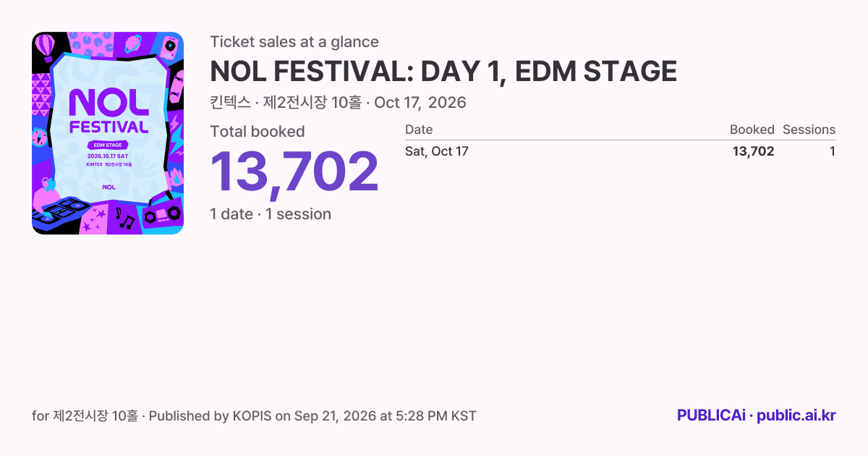The height and width of the screenshot is (456, 868).
Task: Click the session count 1 in table
Action: pos(833,151)
